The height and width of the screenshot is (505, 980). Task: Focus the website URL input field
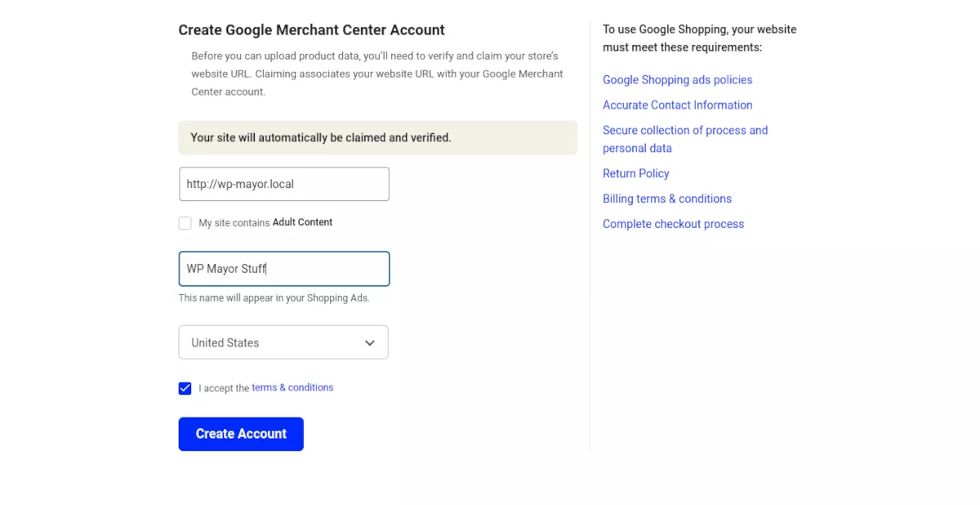coord(284,184)
